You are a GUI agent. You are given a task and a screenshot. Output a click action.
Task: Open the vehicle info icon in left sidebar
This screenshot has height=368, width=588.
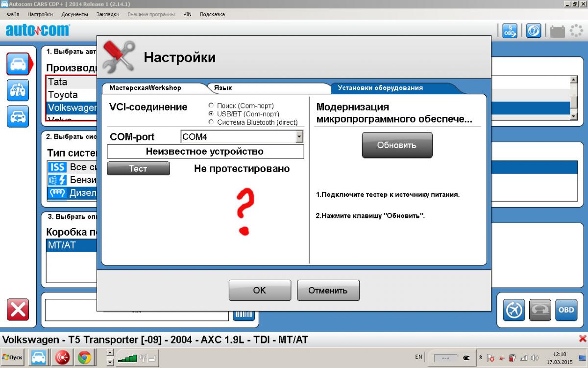pos(18,90)
